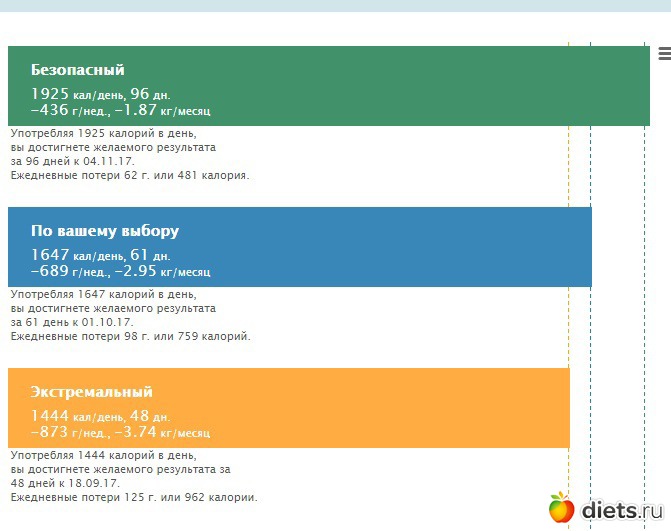This screenshot has height=531, width=671.
Task: Click the По вашему выбору heading
Action: click(x=104, y=231)
